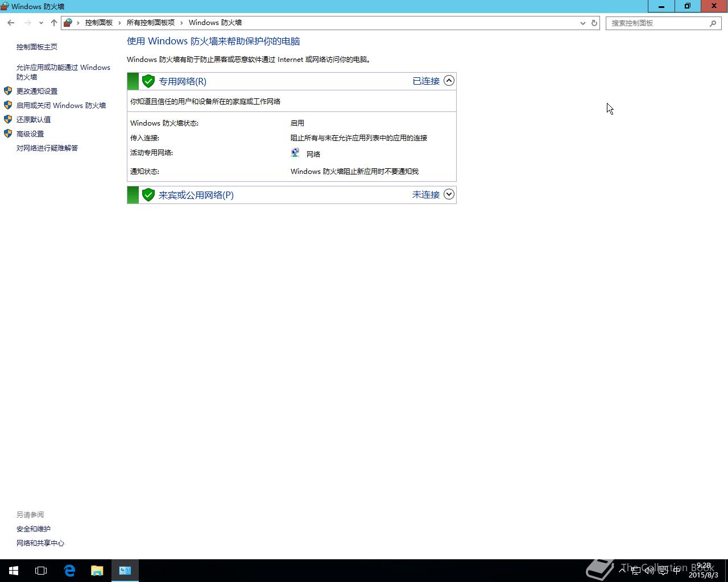Viewport: 728px width, 582px height.
Task: Minimize the Windows 防火墙 window
Action: pos(661,6)
